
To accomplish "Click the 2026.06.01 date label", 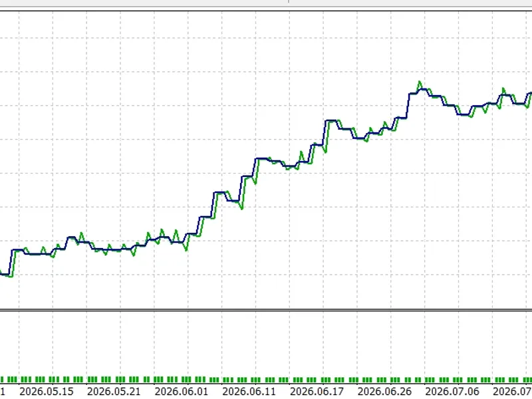I will (x=181, y=392).
